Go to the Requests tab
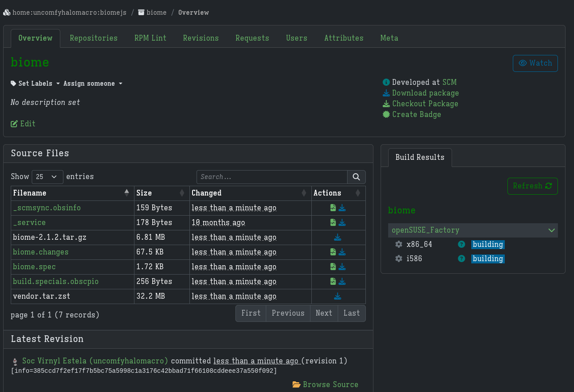Viewport: 574px width, 392px height. 252,38
